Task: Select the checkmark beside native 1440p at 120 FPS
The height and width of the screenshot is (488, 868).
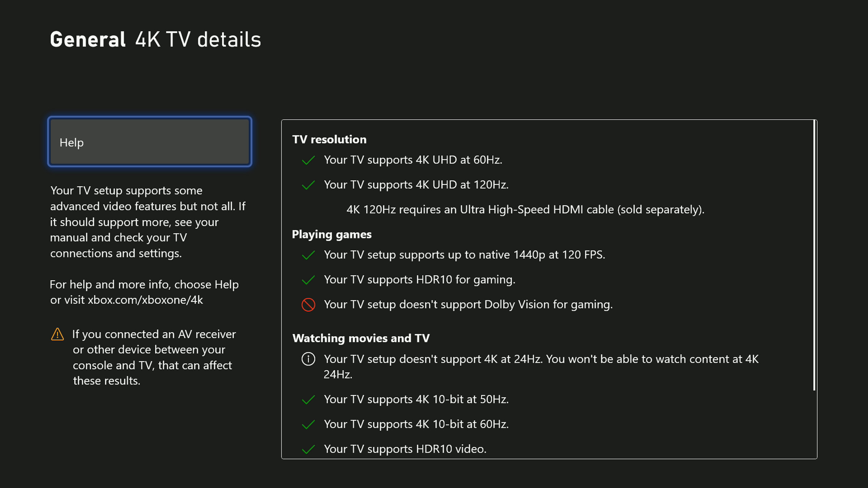Action: 308,255
